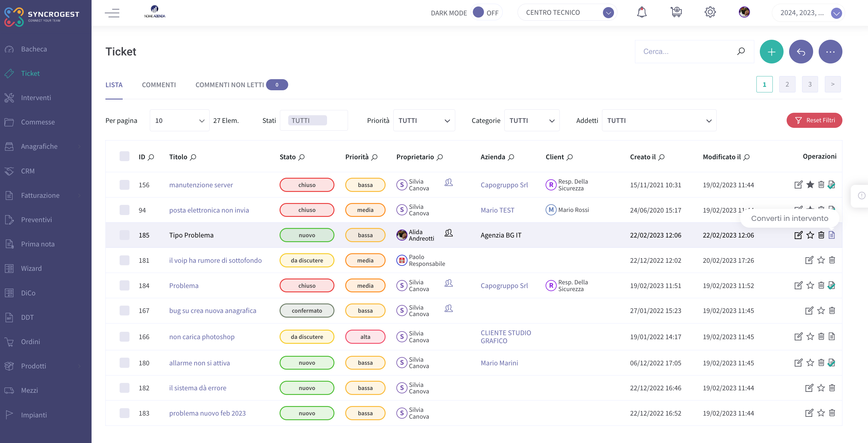868x443 pixels.
Task: Check the box for ticket 184
Action: [x=124, y=285]
